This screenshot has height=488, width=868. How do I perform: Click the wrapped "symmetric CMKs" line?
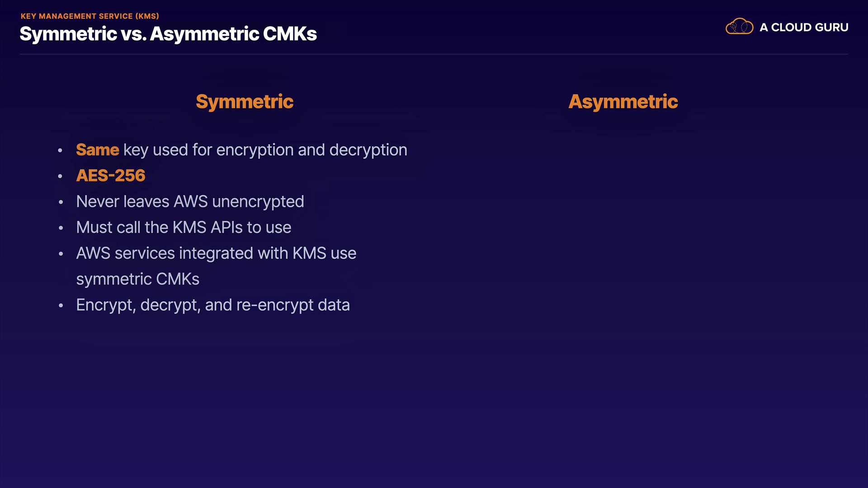tap(137, 279)
